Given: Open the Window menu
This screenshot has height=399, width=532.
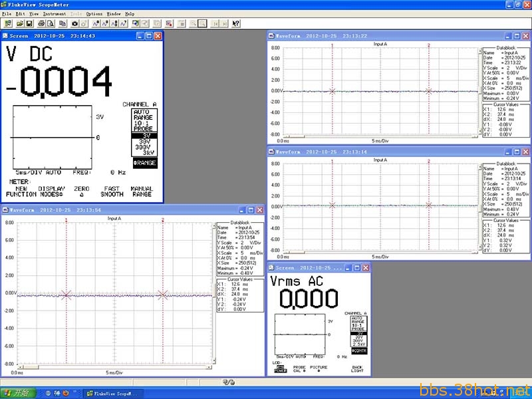Looking at the screenshot, I should coord(114,14).
